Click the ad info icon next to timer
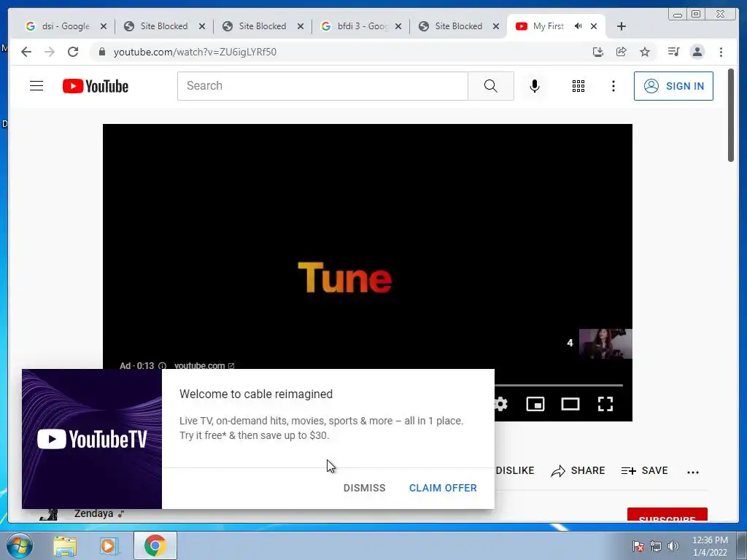The width and height of the screenshot is (747, 560). coord(162,366)
